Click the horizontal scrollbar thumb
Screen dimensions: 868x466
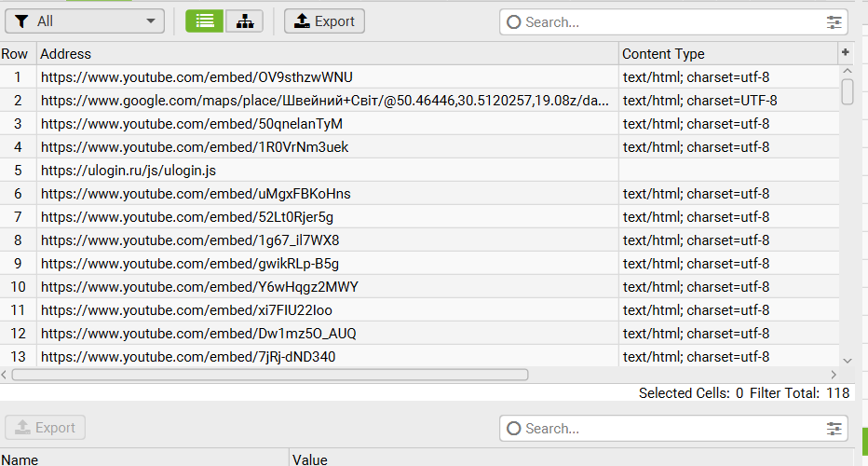pos(270,375)
